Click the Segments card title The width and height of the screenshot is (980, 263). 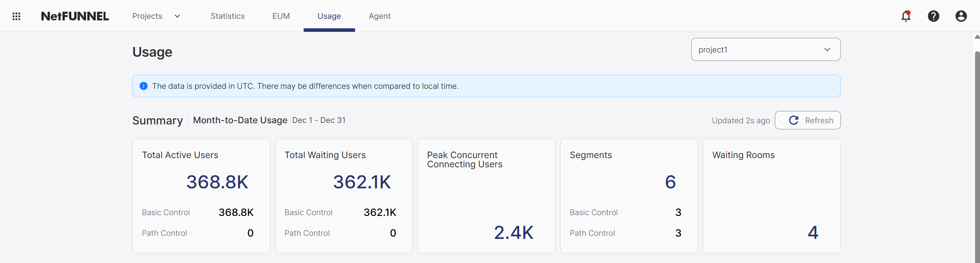click(591, 155)
